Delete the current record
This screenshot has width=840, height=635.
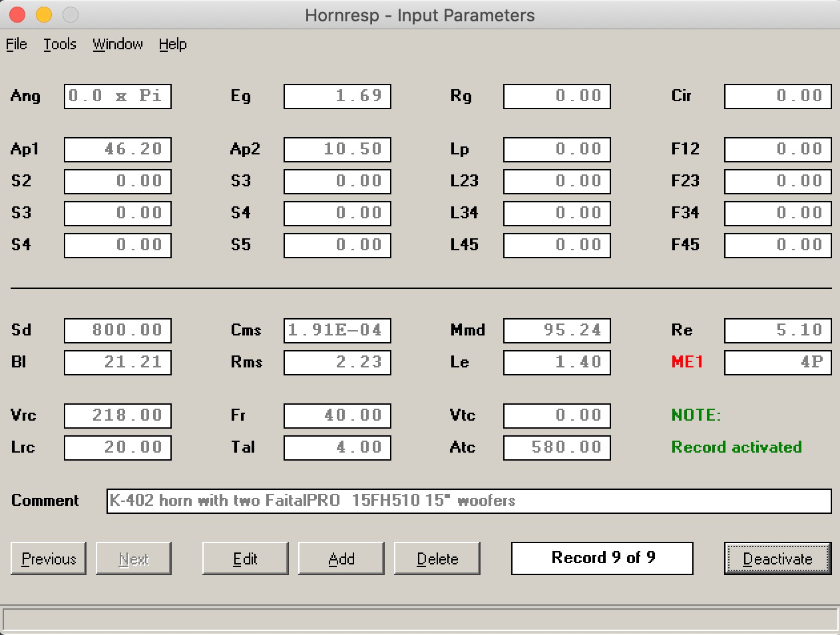437,558
